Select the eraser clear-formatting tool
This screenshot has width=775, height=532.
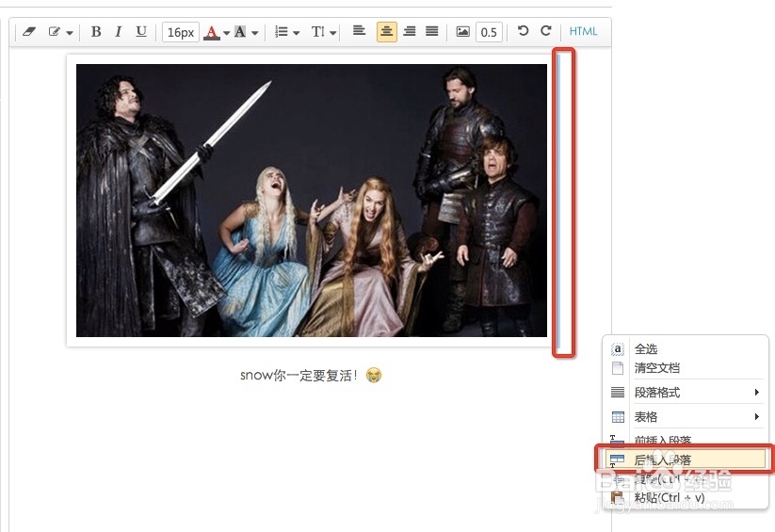point(29,32)
